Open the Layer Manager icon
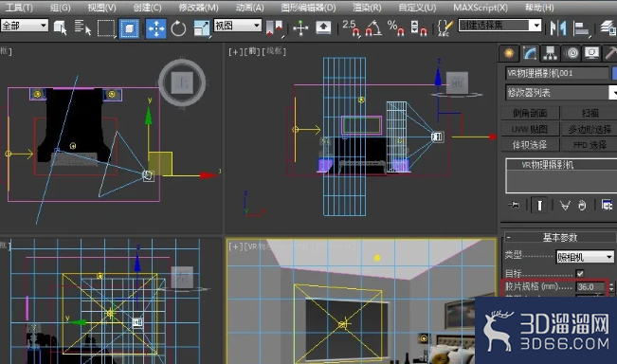617x364 pixels. pos(608,28)
